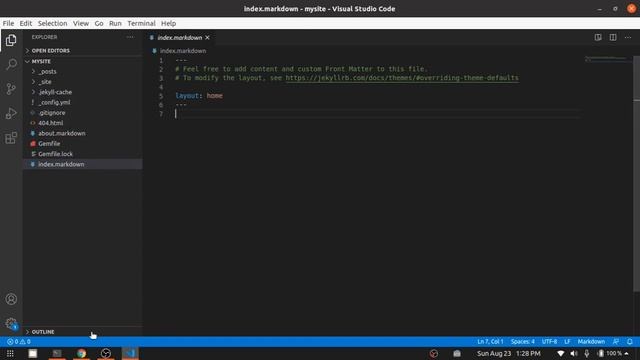The image size is (640, 360).
Task: Open the Explorer view in activity bar
Action: point(11,40)
